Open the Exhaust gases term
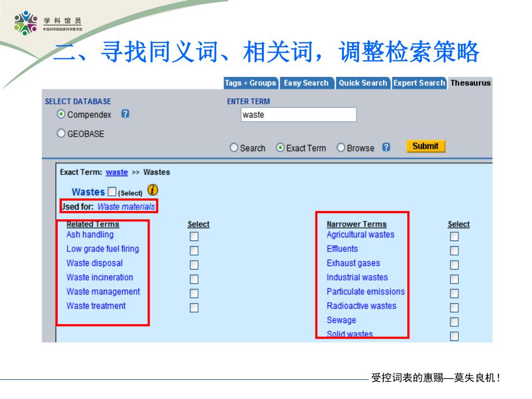Image resolution: width=532 pixels, height=399 pixels. click(353, 263)
